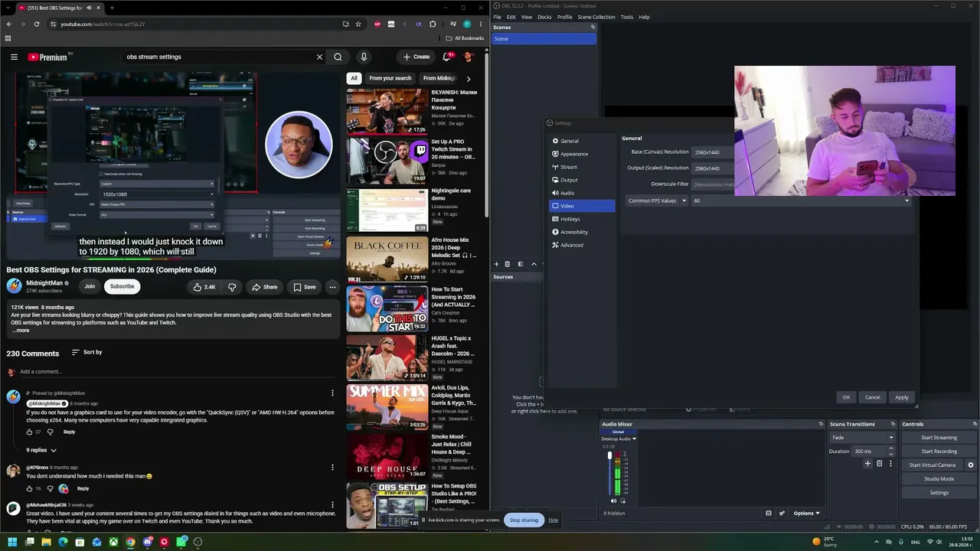This screenshot has width=980, height=551.
Task: Open Microsoft Edge from the taskbar
Action: point(63,542)
